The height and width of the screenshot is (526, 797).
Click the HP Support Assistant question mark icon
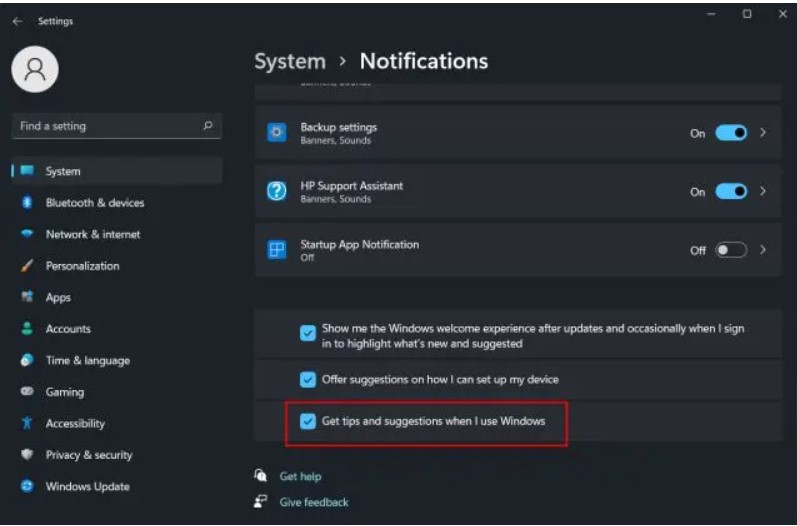point(278,192)
